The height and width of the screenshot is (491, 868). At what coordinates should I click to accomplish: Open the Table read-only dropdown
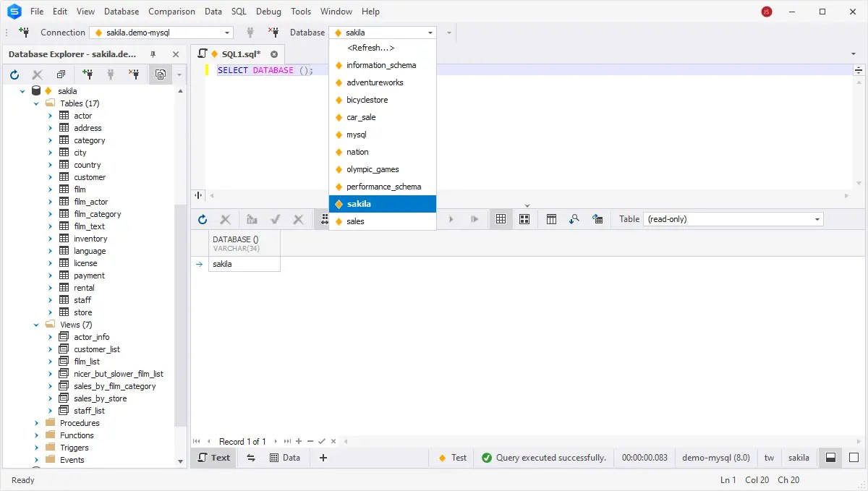coord(733,219)
